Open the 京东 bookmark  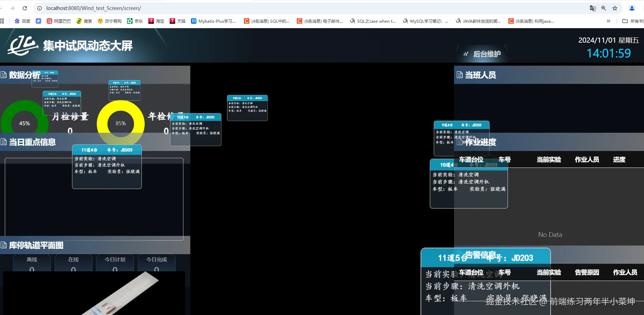pyautogui.click(x=135, y=21)
